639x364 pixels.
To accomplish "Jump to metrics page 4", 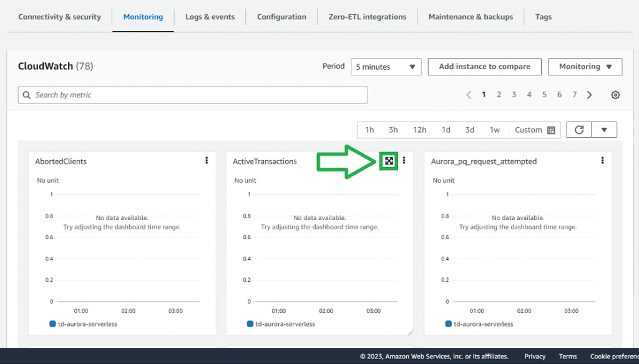I will (529, 95).
